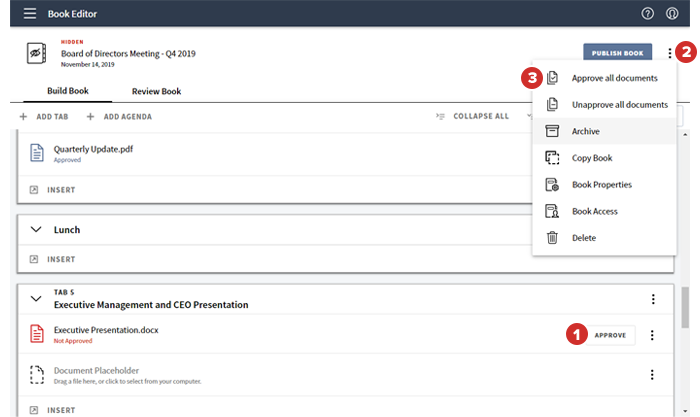Select Archive from the menu
700x417 pixels.
tap(586, 131)
